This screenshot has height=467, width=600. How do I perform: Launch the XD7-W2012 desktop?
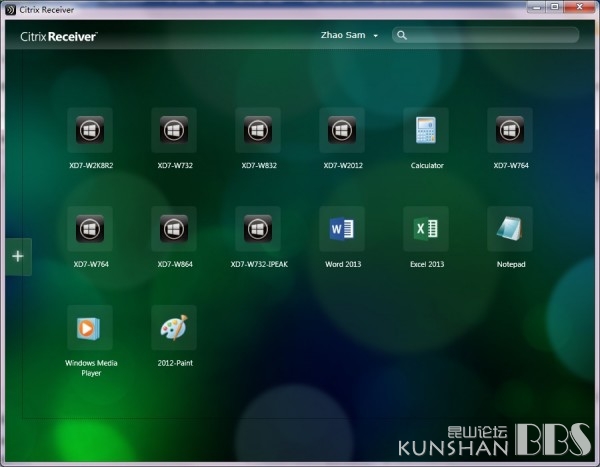coord(342,130)
